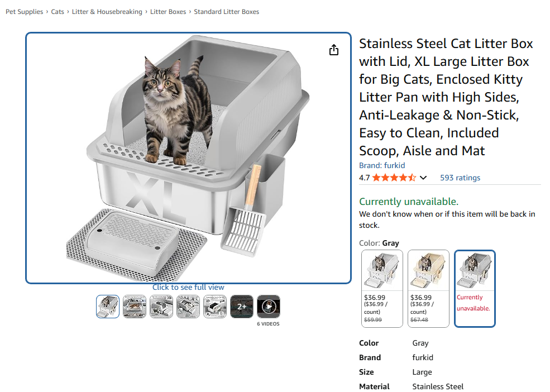
Task: Click the star rating icons
Action: click(394, 178)
